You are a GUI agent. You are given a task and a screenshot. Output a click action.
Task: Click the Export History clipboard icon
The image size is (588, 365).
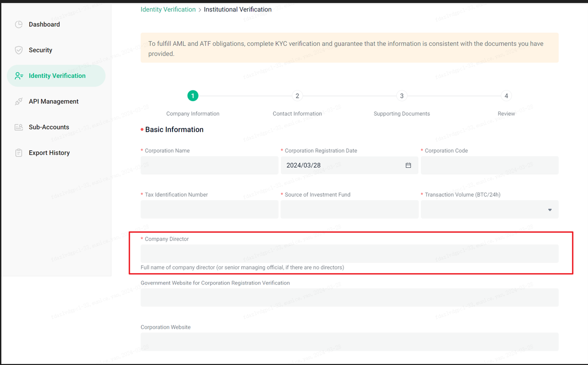pyautogui.click(x=18, y=153)
